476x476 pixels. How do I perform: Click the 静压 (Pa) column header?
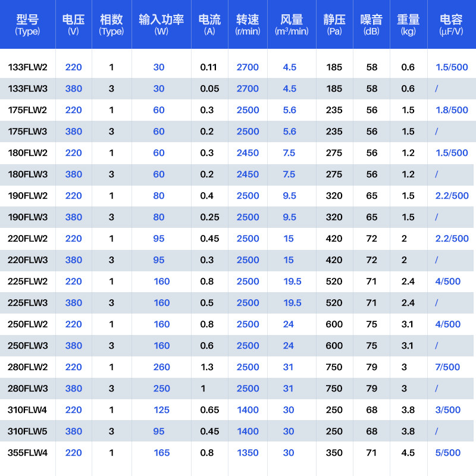[x=334, y=25]
